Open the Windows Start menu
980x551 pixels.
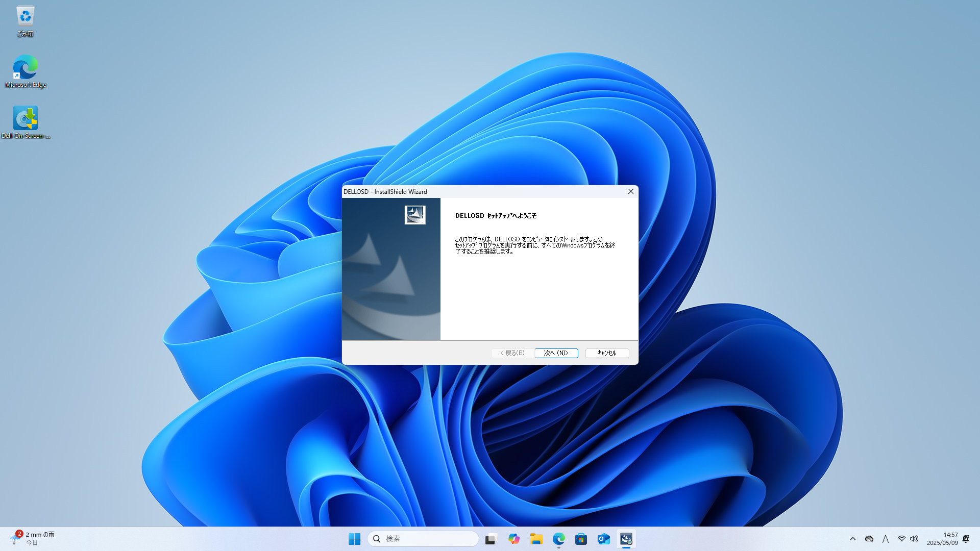coord(354,539)
